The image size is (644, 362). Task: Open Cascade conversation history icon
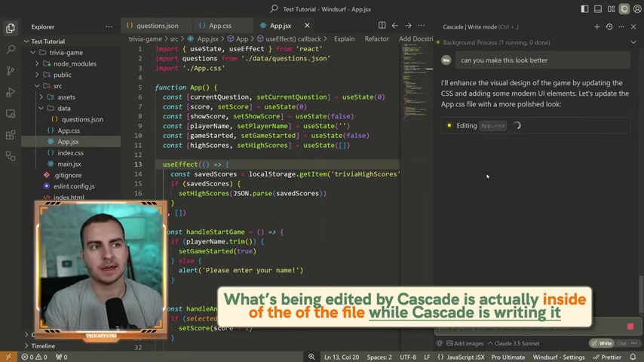609,26
